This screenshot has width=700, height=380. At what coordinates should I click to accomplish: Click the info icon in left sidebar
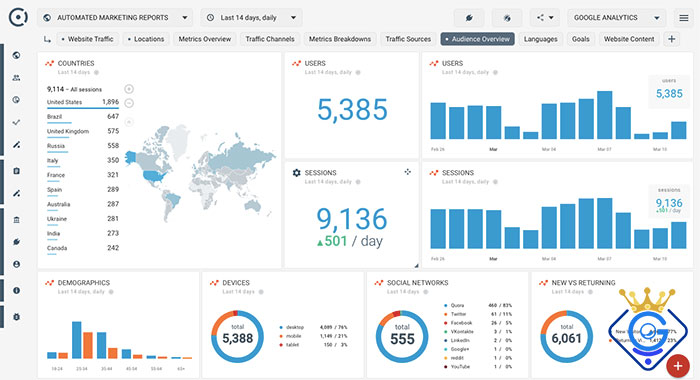point(17,290)
